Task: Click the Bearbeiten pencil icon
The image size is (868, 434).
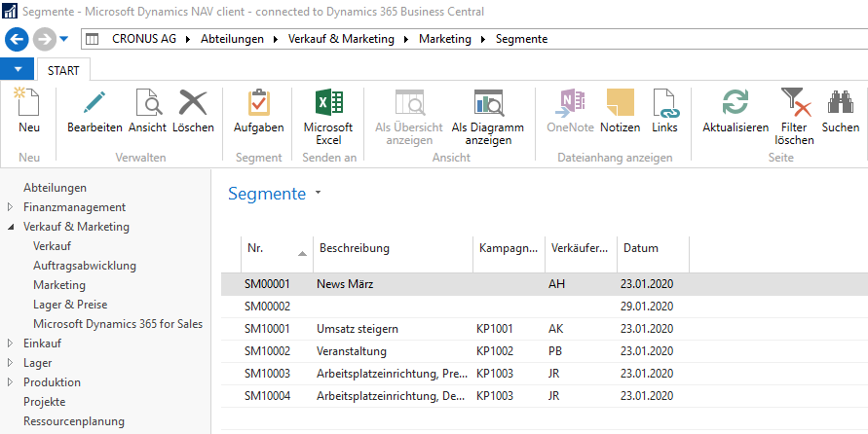Action: (x=94, y=102)
